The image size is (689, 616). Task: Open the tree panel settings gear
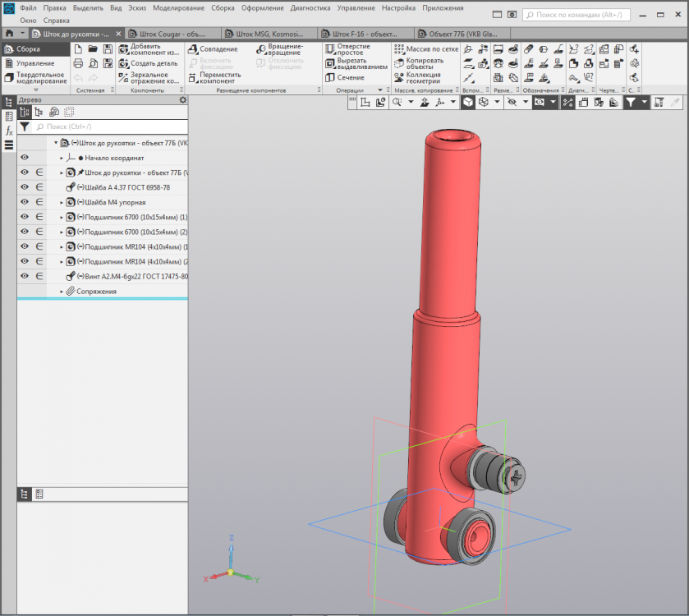click(x=182, y=100)
